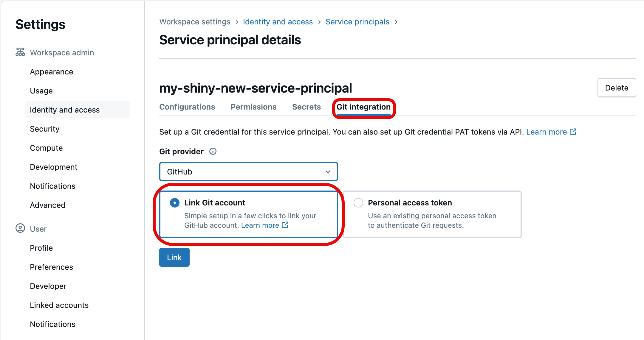Open the GitHub provider dropdown menu
644x340 pixels.
248,171
